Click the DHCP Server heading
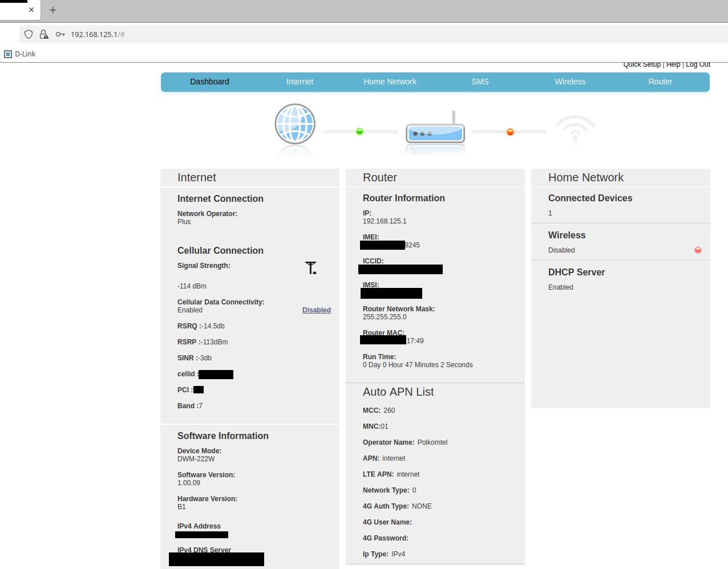 pos(576,272)
